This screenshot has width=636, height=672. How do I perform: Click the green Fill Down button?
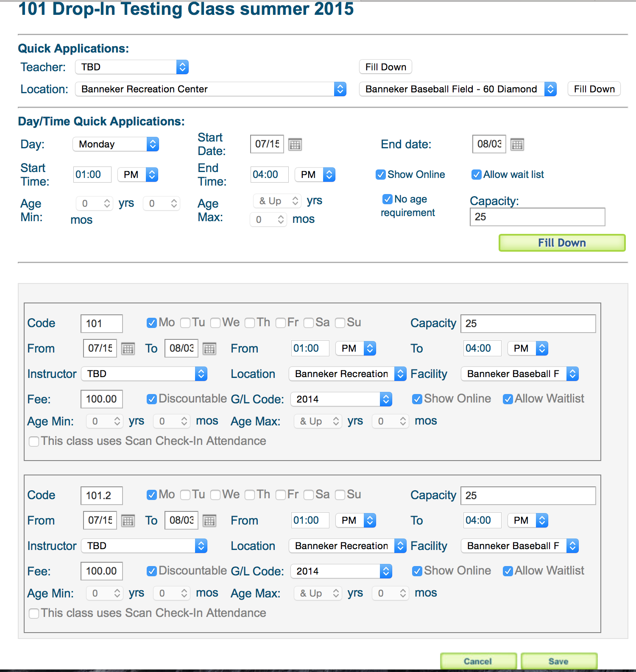(x=562, y=243)
